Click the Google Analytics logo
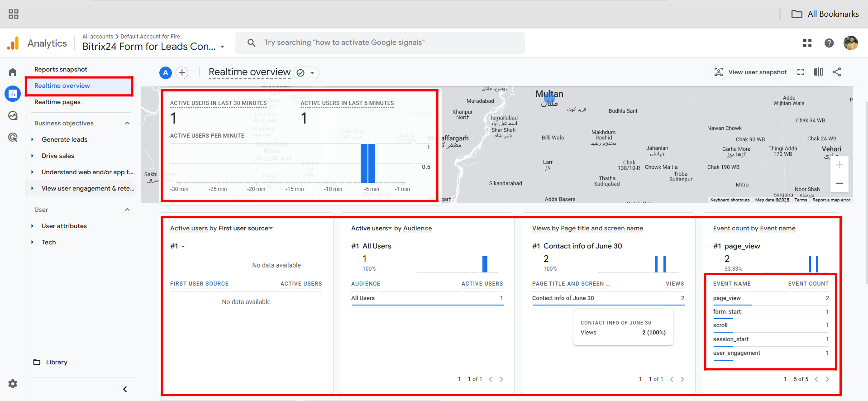The image size is (868, 401). 13,43
